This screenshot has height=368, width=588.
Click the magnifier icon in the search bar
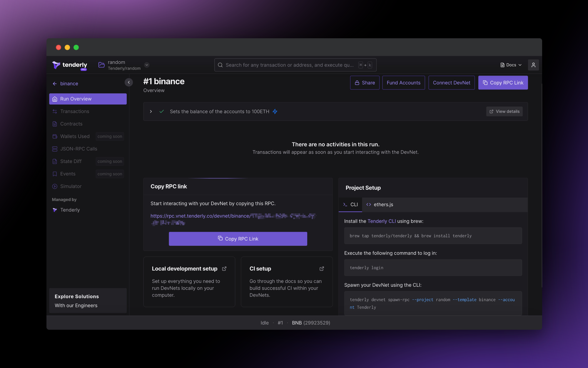(x=220, y=65)
